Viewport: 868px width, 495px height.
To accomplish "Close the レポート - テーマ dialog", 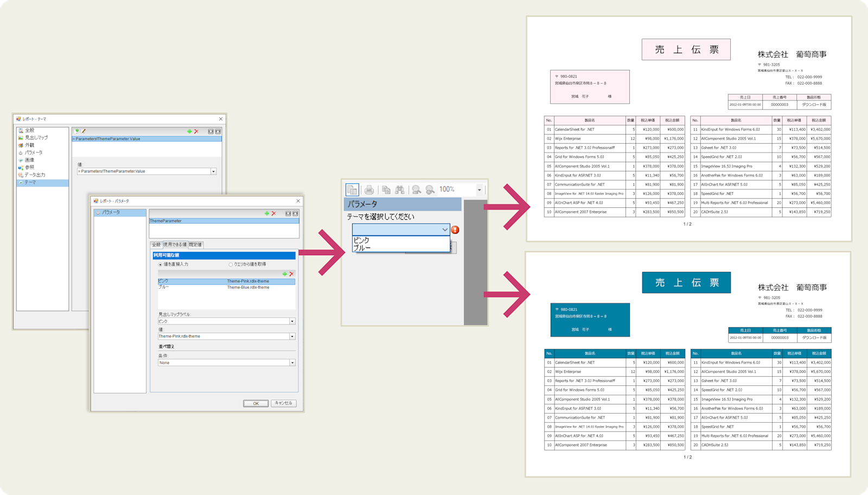I will [221, 119].
